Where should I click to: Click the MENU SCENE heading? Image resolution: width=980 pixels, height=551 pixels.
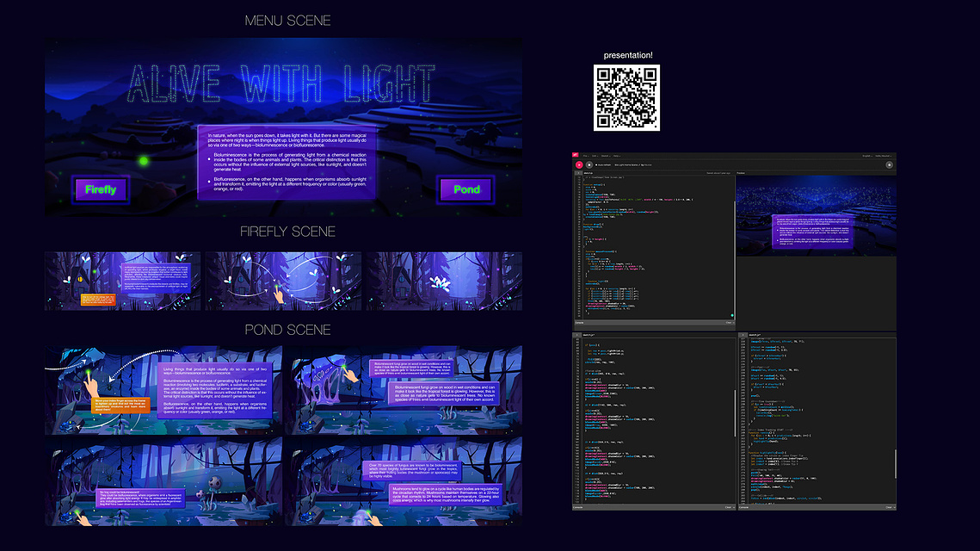click(287, 21)
